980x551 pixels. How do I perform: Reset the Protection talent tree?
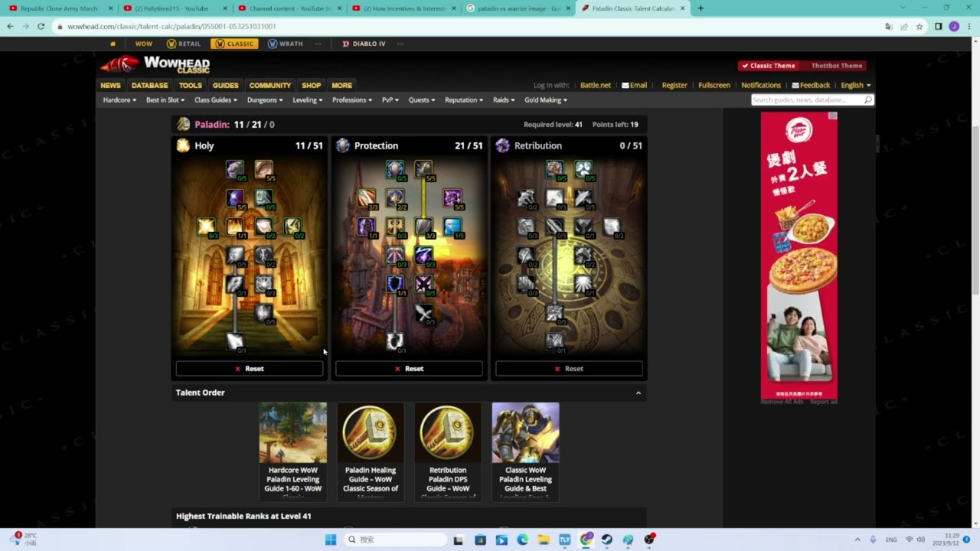[409, 369]
